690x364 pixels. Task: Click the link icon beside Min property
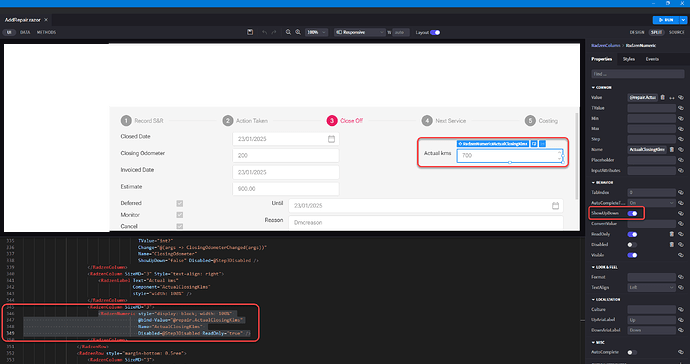681,118
